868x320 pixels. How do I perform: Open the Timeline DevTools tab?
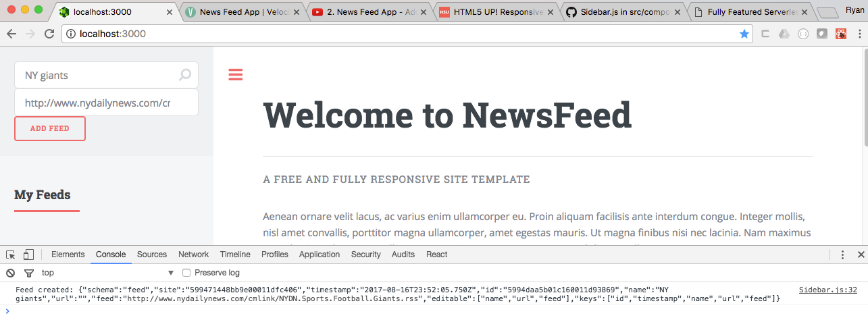tap(235, 255)
